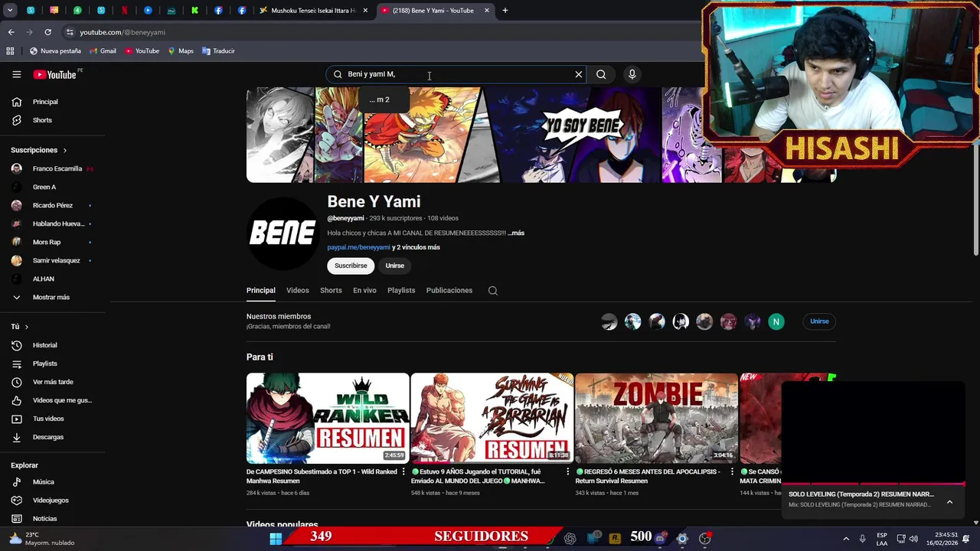The image size is (980, 551).
Task: Close the Bene Y Yami tab
Action: coord(486,11)
